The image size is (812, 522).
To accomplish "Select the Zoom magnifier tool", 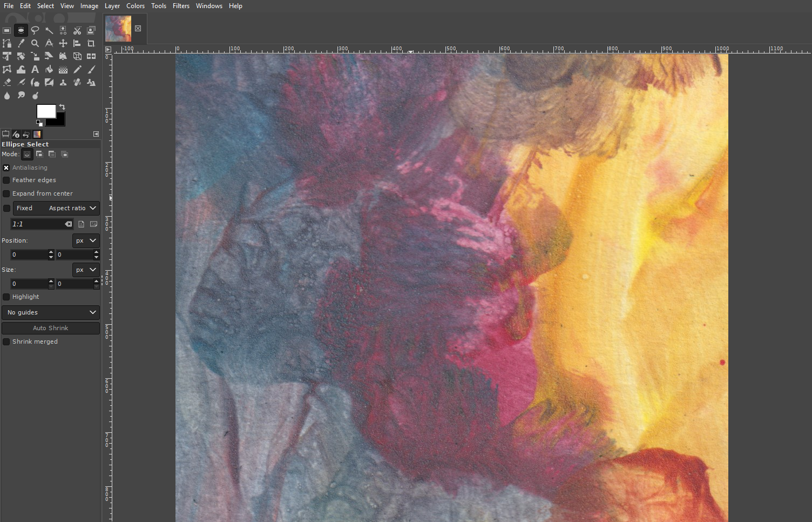I will (35, 43).
